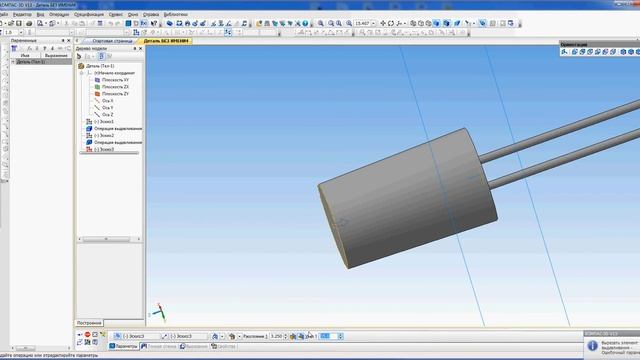Click the library manager icon
Viewport: 640px width, 360px height.
tap(259, 23)
